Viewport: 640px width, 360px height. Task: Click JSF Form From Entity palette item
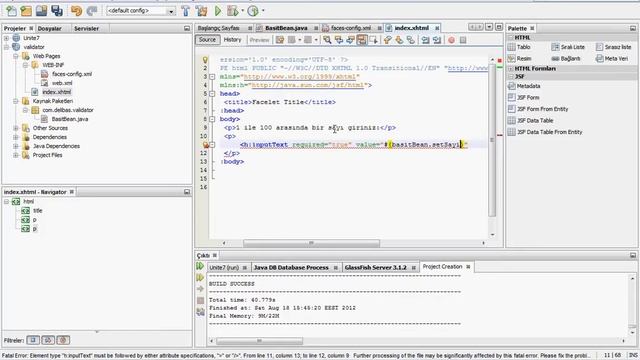[538, 109]
